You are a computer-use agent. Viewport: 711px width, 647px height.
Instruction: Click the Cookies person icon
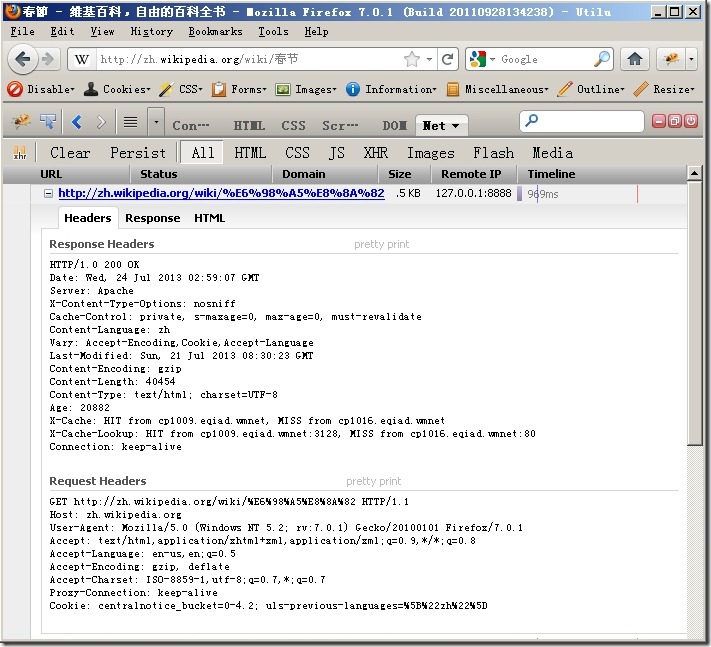click(x=91, y=89)
